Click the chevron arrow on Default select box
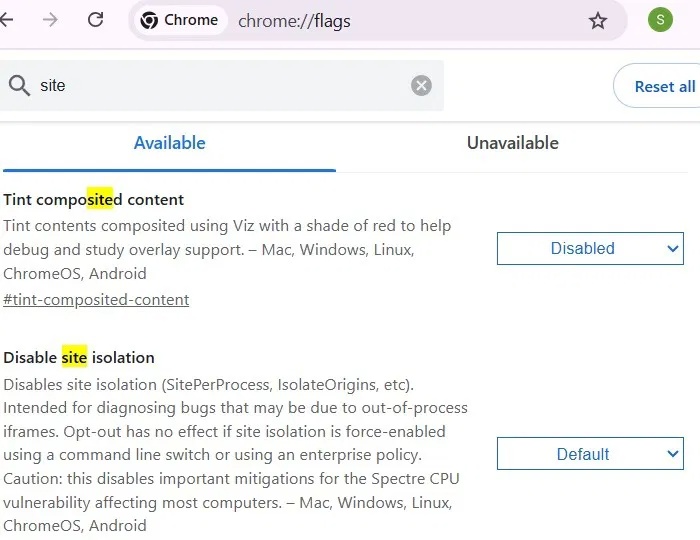The width and height of the screenshot is (700, 540). pyautogui.click(x=673, y=454)
